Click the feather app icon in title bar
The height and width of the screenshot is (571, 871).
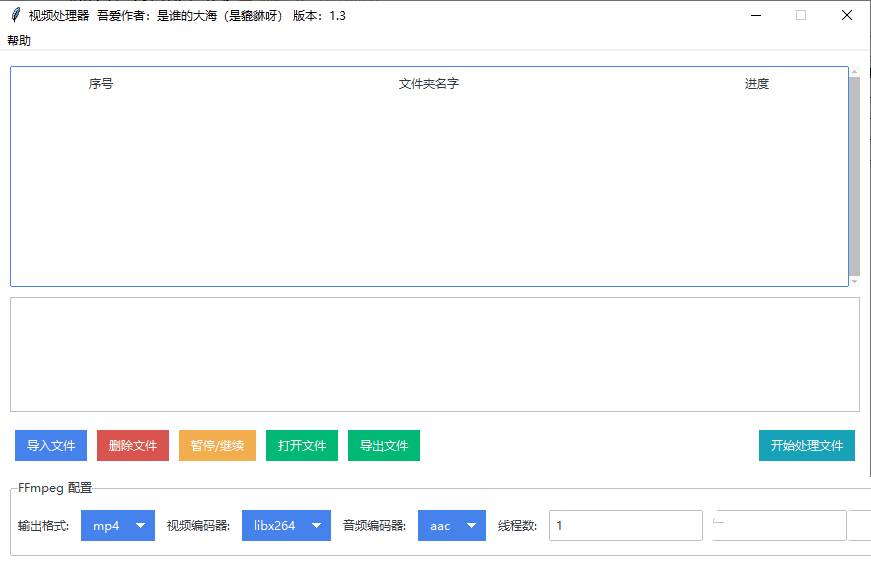pos(15,15)
